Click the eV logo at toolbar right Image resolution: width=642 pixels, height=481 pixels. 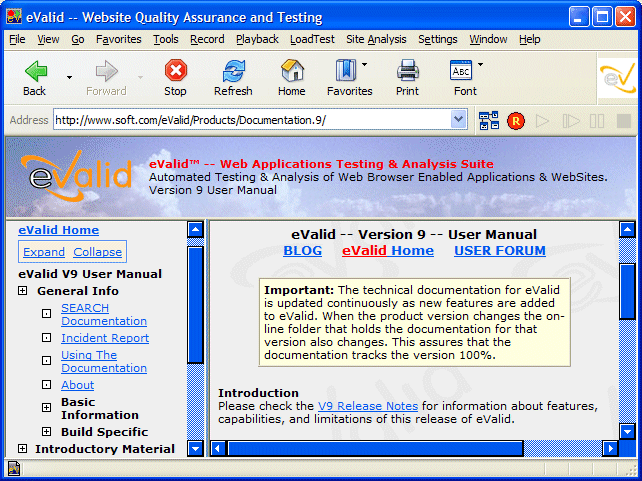(x=618, y=78)
